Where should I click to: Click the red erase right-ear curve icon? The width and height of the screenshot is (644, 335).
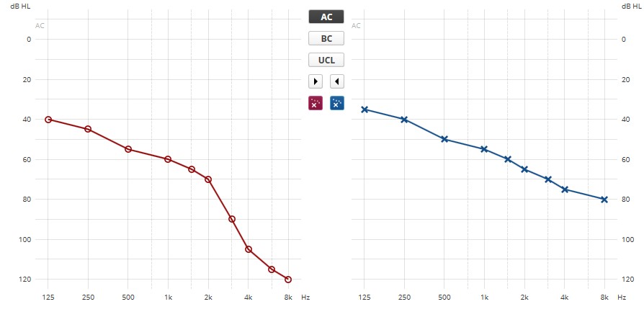315,103
